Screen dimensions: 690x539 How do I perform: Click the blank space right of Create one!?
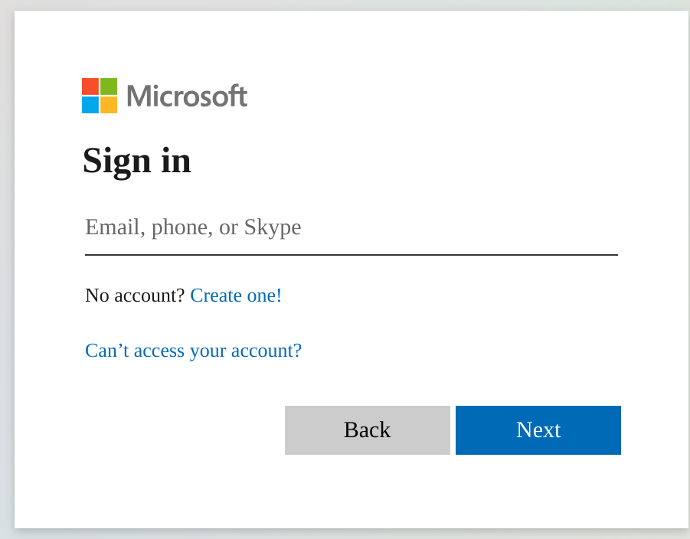[450, 296]
